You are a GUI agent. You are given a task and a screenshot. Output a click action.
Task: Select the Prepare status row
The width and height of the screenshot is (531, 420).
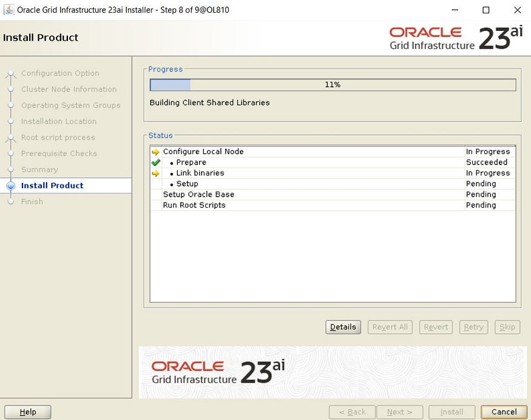coord(333,162)
